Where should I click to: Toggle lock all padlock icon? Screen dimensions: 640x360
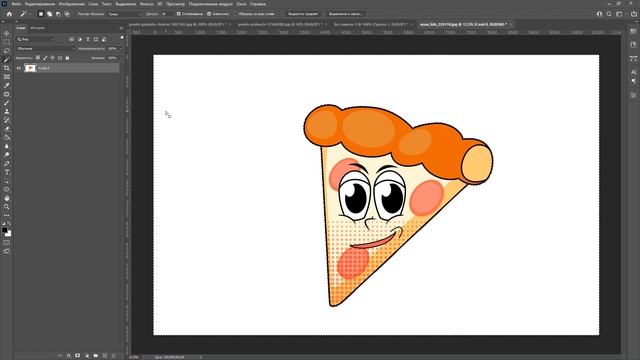pos(67,58)
